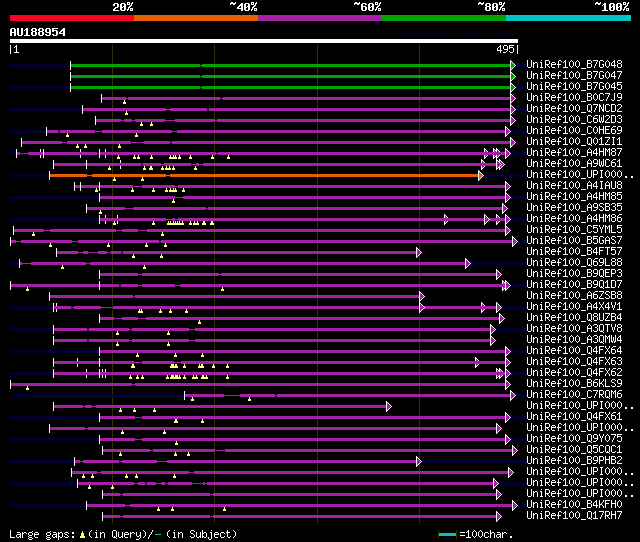Select the UniRef100_Q4FX63 label

(574, 362)
